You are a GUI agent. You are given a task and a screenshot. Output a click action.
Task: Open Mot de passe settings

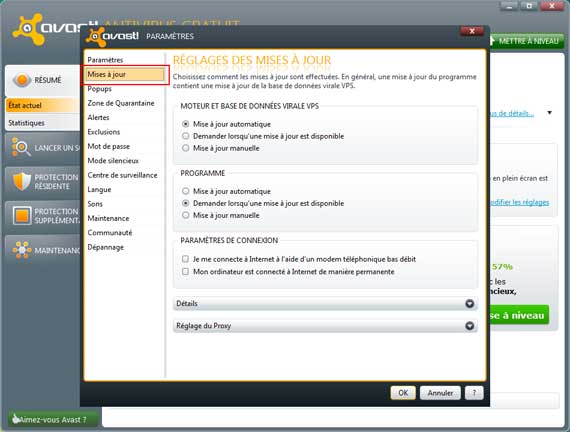coord(108,147)
